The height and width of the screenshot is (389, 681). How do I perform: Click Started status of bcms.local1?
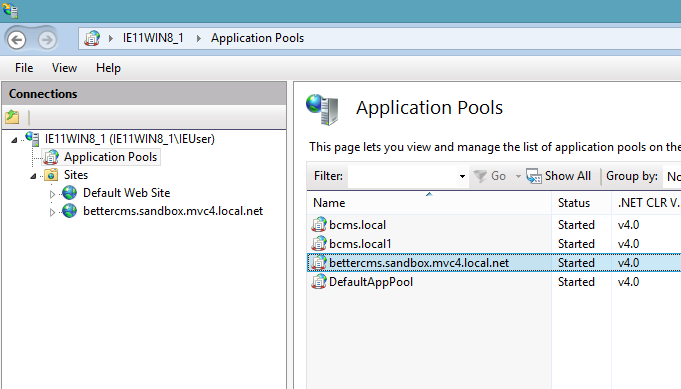click(x=576, y=244)
